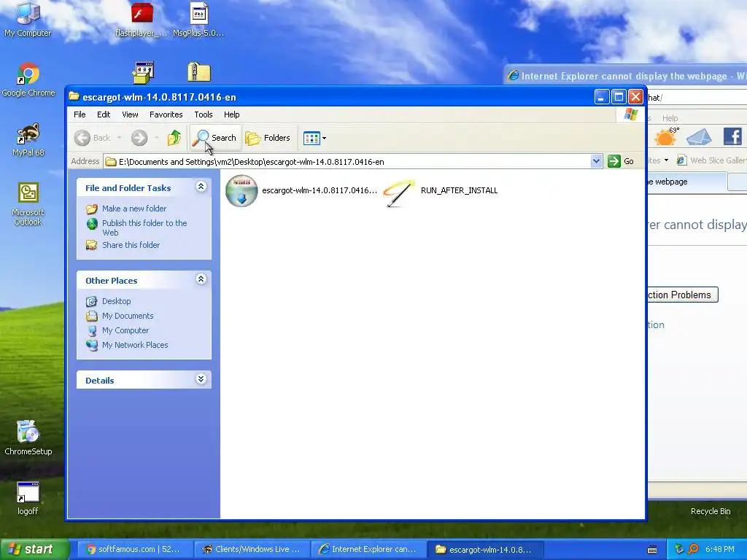Click the Connection Problems button in Internet Explorer
Screen dimensions: 747x560
[x=682, y=295]
